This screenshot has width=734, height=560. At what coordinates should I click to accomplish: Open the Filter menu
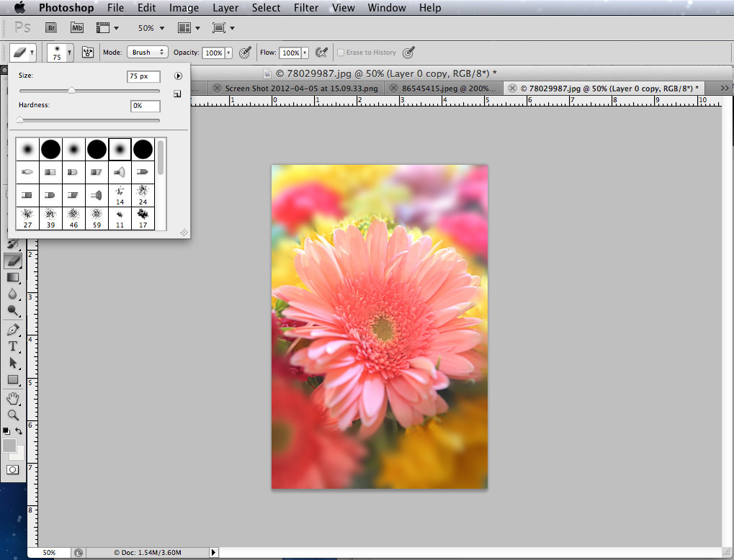pyautogui.click(x=306, y=8)
